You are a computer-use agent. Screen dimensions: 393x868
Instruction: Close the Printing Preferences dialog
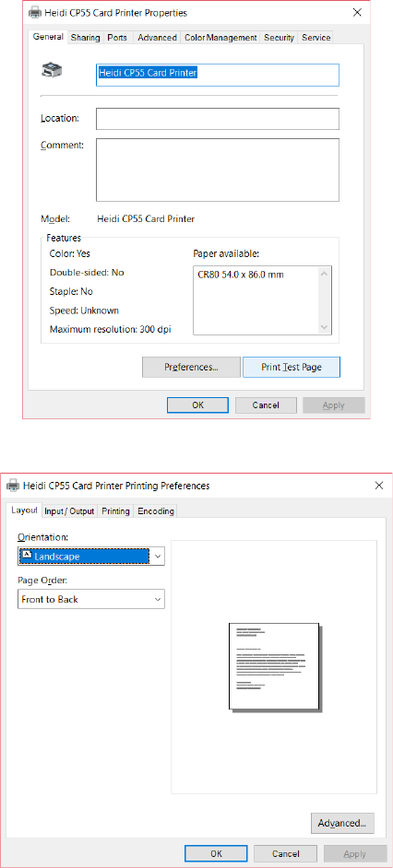click(379, 486)
